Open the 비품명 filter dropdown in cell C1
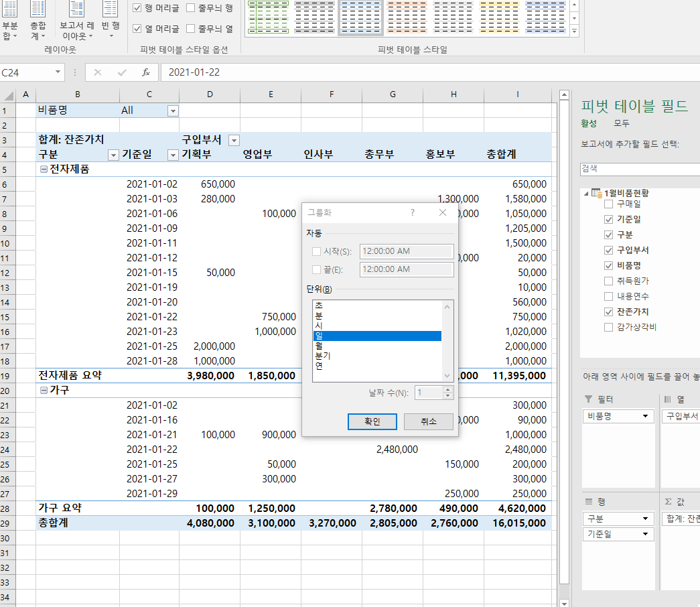The height and width of the screenshot is (607, 700). (x=173, y=111)
